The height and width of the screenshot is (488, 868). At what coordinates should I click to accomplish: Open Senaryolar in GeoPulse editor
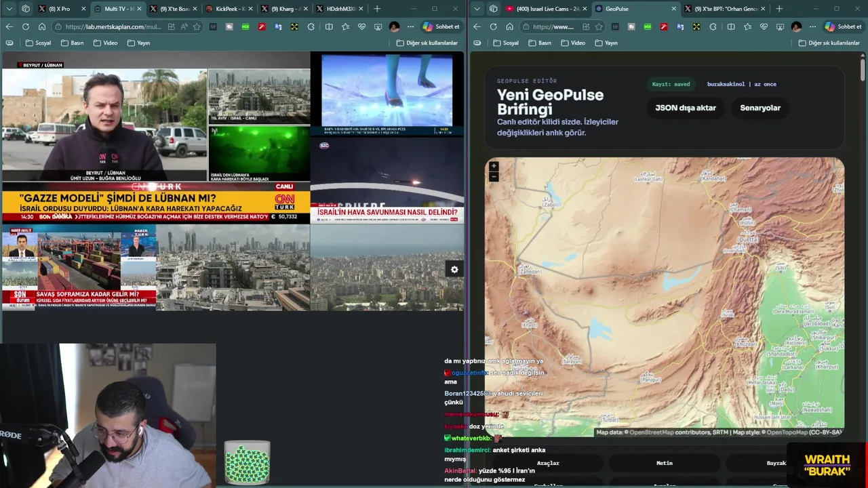(x=760, y=108)
